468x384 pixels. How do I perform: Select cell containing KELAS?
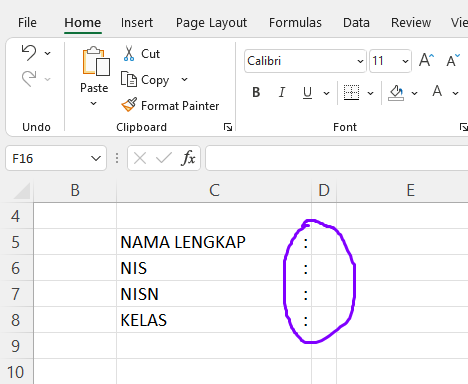[x=214, y=320]
